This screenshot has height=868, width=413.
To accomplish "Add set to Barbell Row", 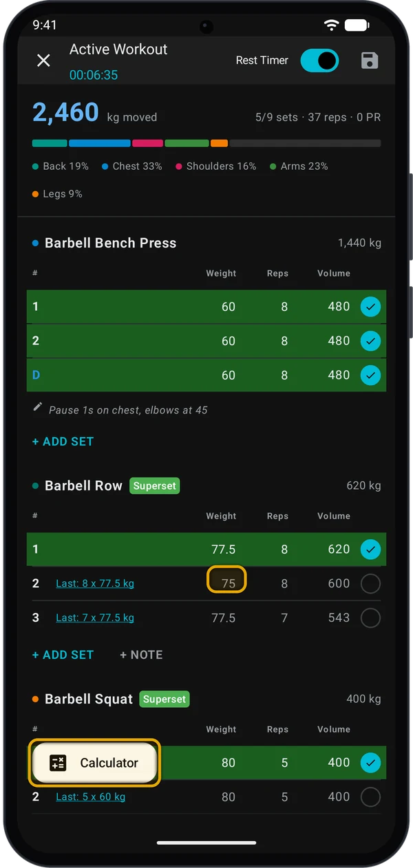I will tap(63, 655).
